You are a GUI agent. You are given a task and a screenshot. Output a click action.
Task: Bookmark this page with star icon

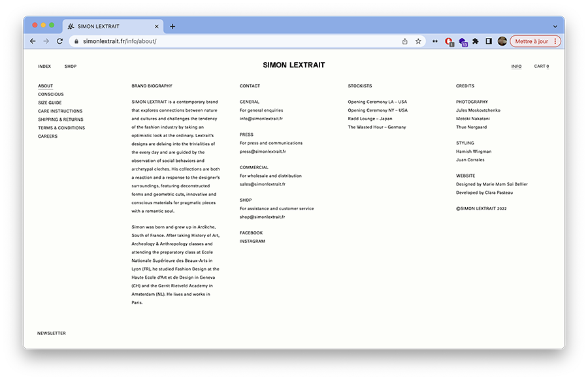418,41
